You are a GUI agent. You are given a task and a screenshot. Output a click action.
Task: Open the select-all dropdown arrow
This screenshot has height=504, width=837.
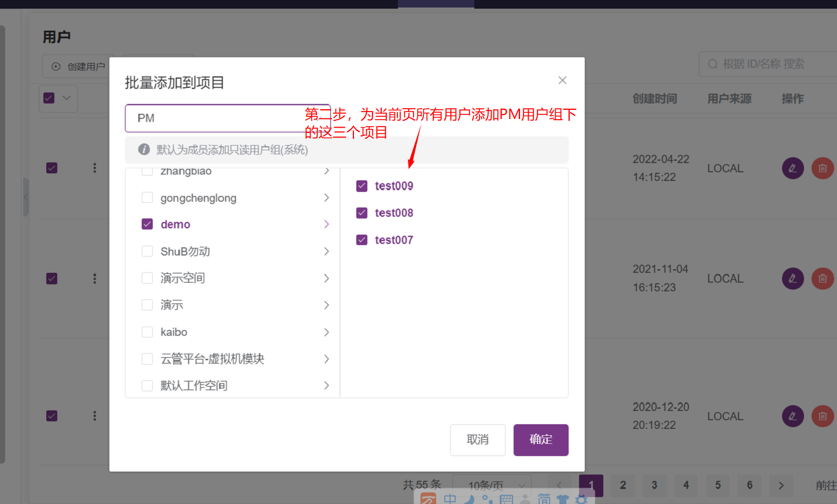67,98
